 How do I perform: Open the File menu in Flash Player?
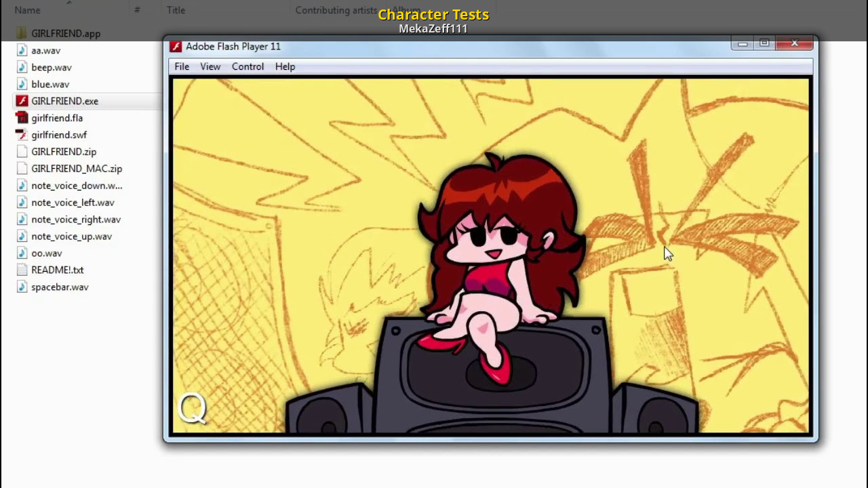tap(182, 66)
